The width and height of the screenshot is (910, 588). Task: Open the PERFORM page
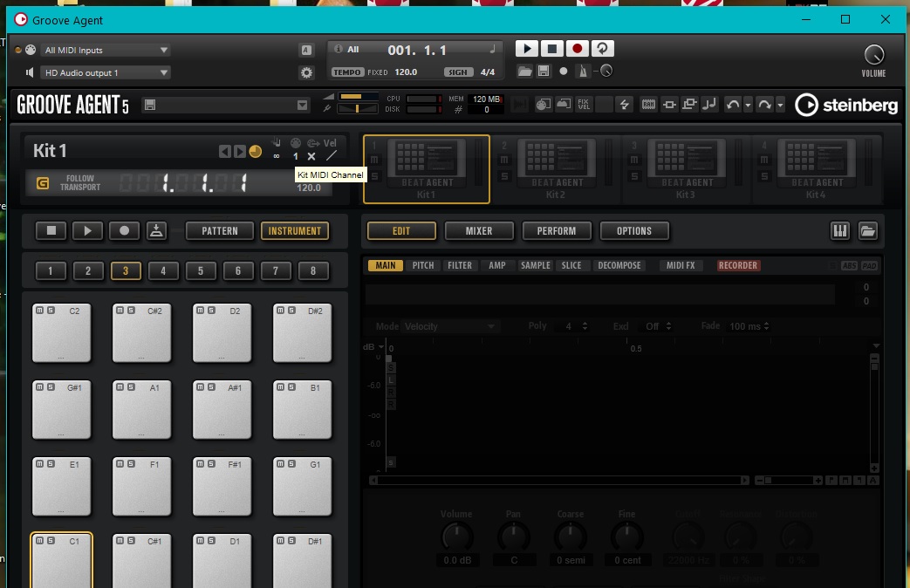point(557,231)
